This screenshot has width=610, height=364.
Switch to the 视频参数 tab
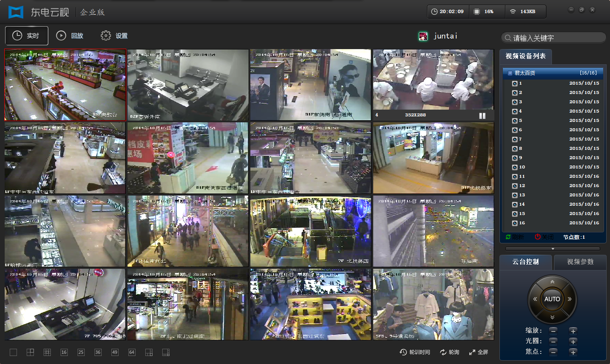580,262
